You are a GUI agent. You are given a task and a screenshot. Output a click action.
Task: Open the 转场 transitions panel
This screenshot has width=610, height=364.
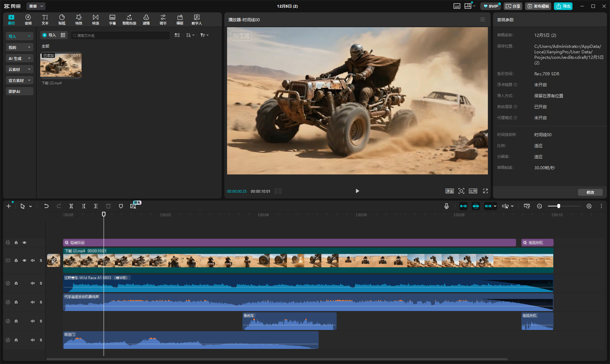(x=96, y=20)
